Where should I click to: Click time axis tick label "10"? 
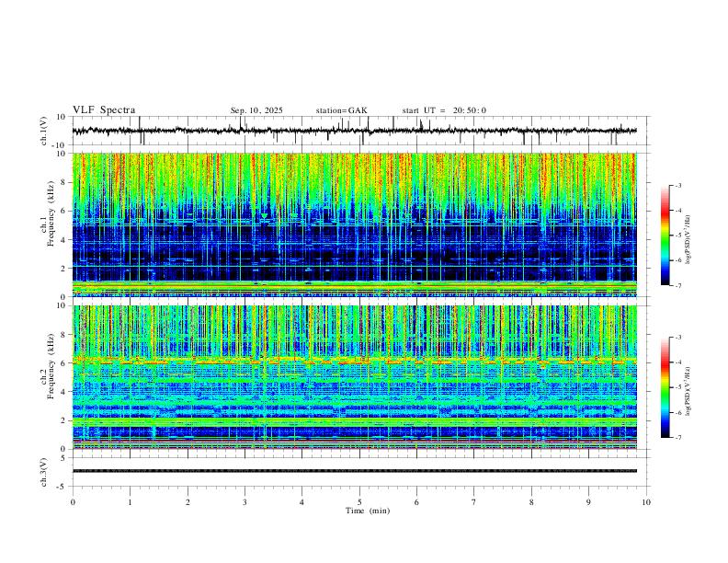pyautogui.click(x=646, y=502)
